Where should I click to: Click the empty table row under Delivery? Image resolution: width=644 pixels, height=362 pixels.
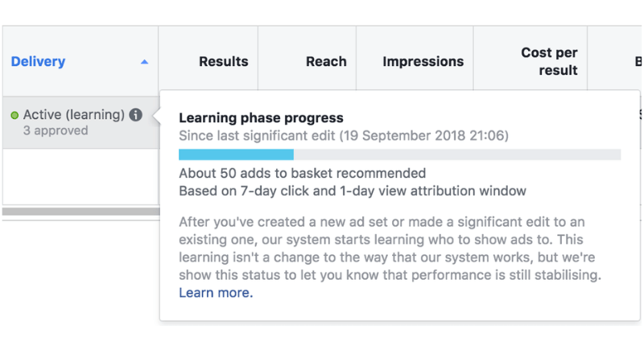click(x=80, y=177)
